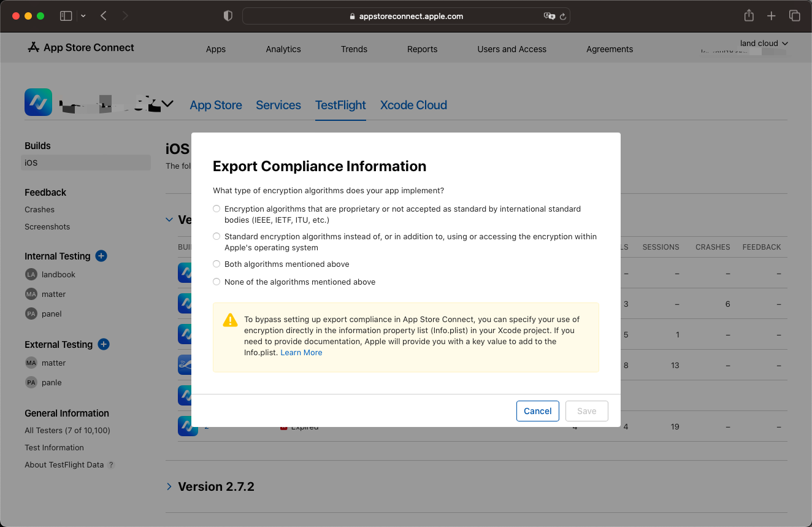Screen dimensions: 812x527
Task: Click the appstoreconnect.apple.com address bar
Action: click(406, 17)
